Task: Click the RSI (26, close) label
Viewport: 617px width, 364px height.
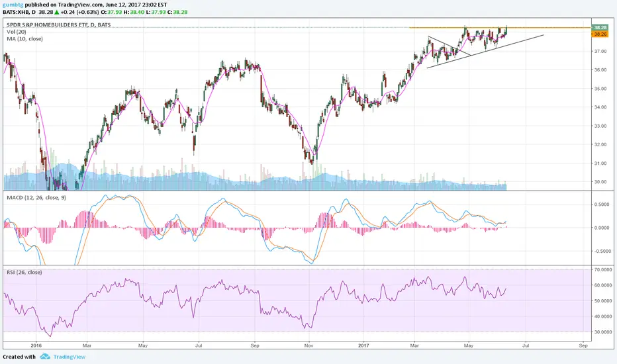Action: tap(24, 272)
